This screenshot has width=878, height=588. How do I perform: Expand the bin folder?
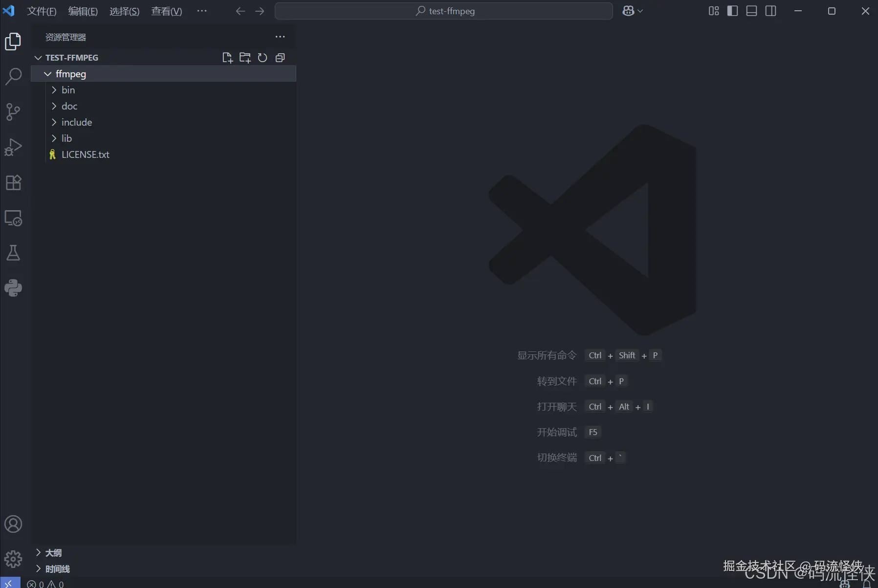click(x=164, y=90)
